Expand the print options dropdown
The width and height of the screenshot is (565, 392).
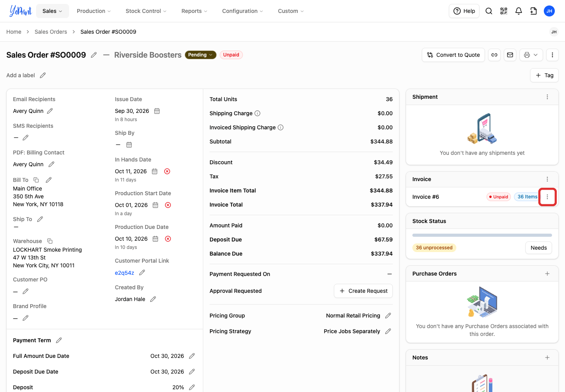point(531,55)
